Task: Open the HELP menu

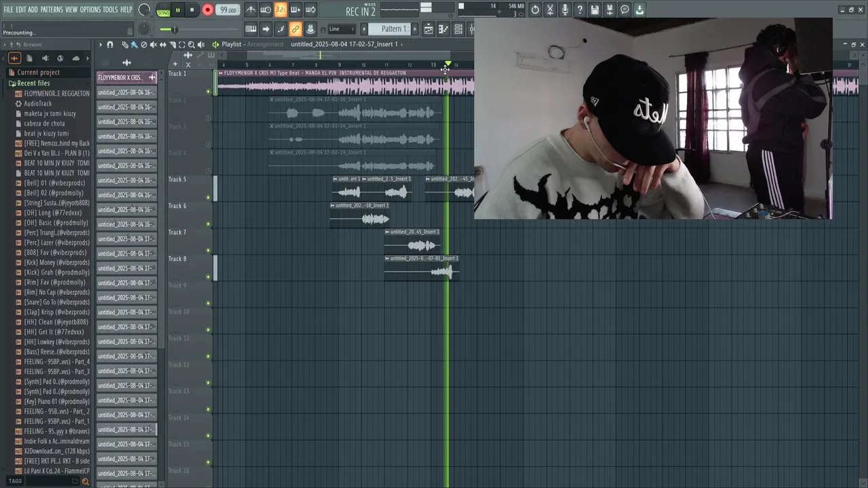Action: [126, 9]
